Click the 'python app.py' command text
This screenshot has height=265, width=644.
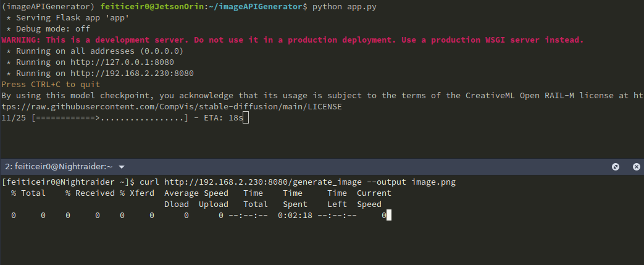[x=344, y=7]
